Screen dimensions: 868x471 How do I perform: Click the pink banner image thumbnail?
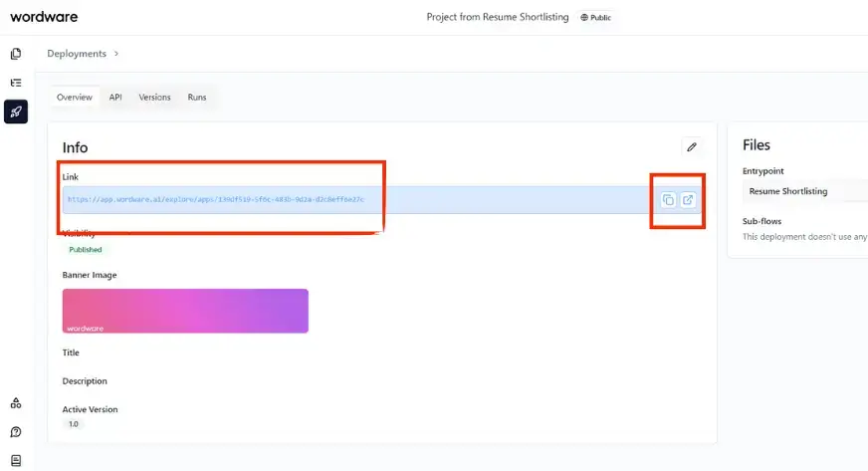pos(185,311)
